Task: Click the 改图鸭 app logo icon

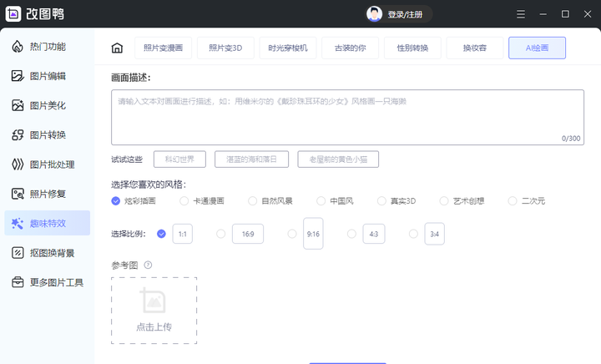Action: pos(13,14)
